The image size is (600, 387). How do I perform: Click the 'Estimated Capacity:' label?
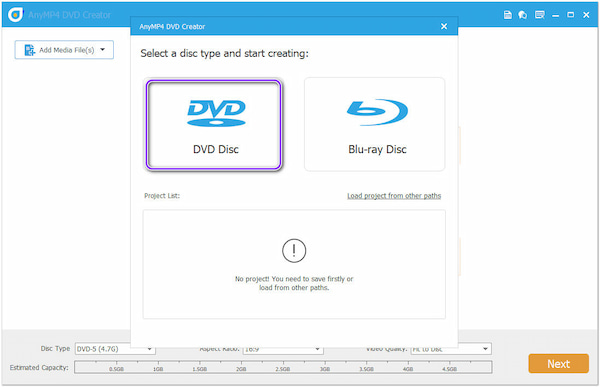(x=39, y=367)
